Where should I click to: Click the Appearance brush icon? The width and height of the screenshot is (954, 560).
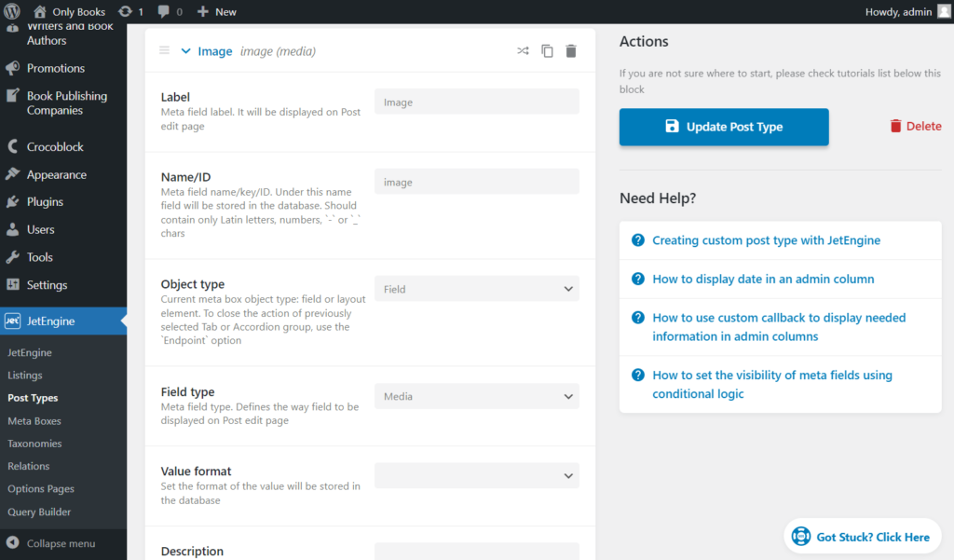[x=13, y=174]
